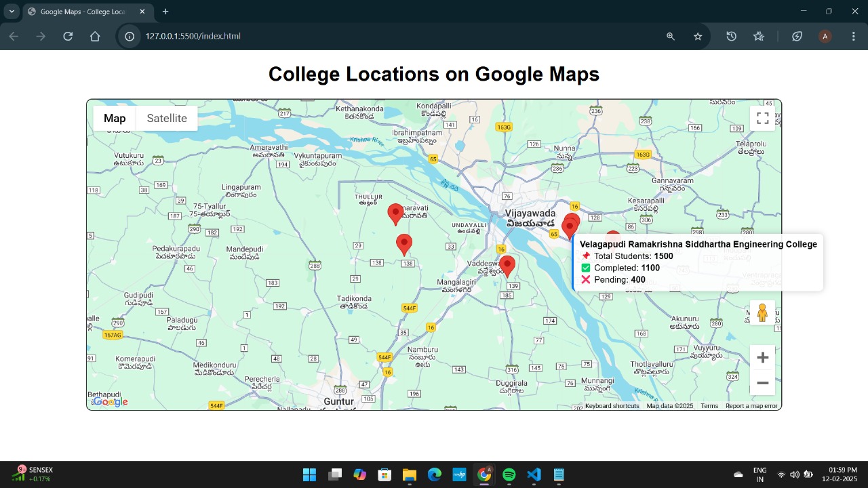Screen dimensions: 868x488
Task: Zoom out the map with minus button
Action: coord(762,383)
